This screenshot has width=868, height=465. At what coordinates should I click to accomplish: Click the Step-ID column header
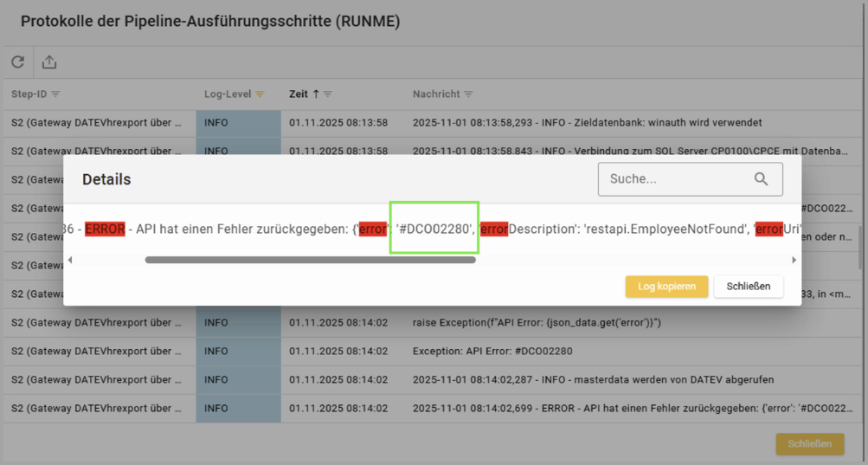(29, 94)
